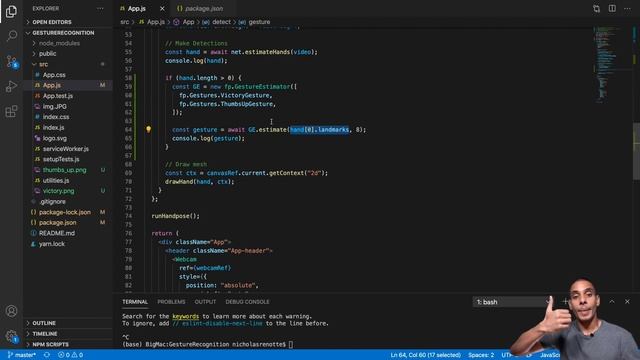Open the Explorer view in activity bar
The height and width of the screenshot is (360, 640).
[11, 11]
